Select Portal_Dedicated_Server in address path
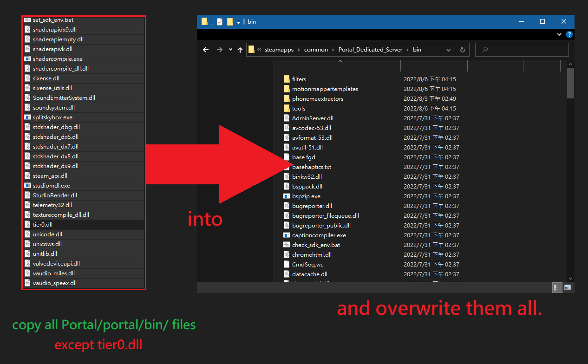 pyautogui.click(x=370, y=50)
